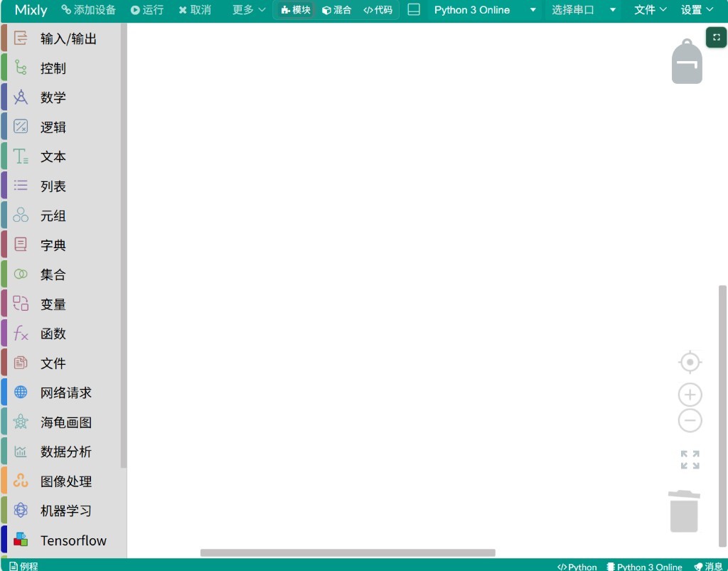
Task: Open the 设置 menu
Action: pos(697,10)
